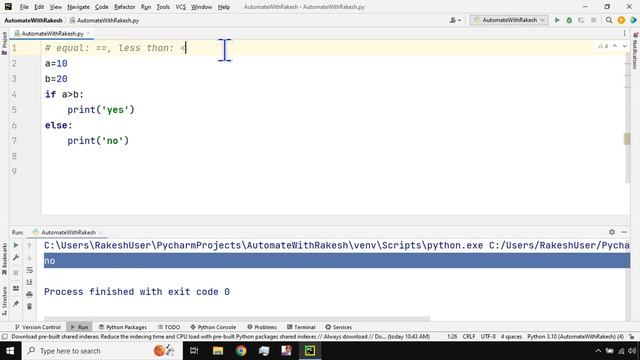The width and height of the screenshot is (640, 360).
Task: Open the Navigate menu
Action: pyautogui.click(x=78, y=7)
